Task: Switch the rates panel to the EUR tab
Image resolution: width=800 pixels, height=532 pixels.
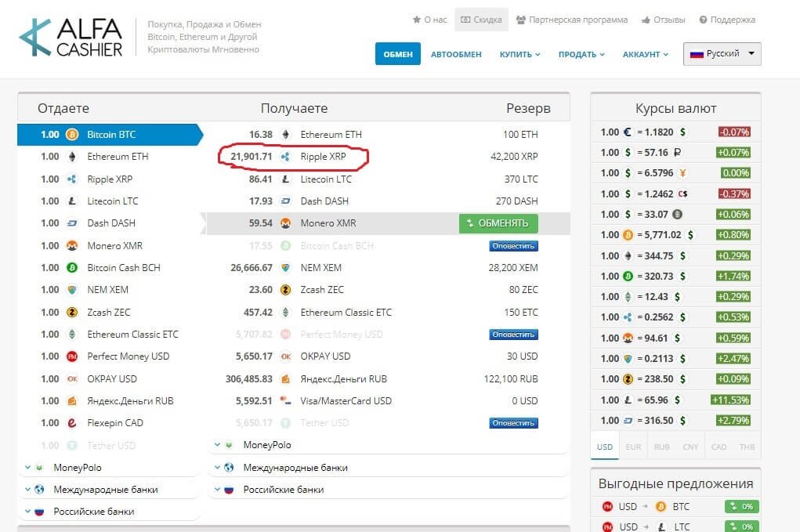Action: click(x=633, y=447)
